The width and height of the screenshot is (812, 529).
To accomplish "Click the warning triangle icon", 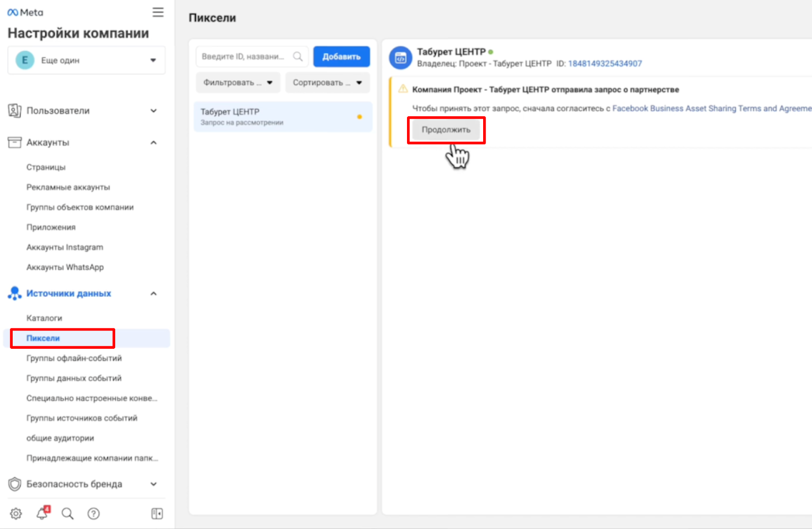I will click(403, 89).
